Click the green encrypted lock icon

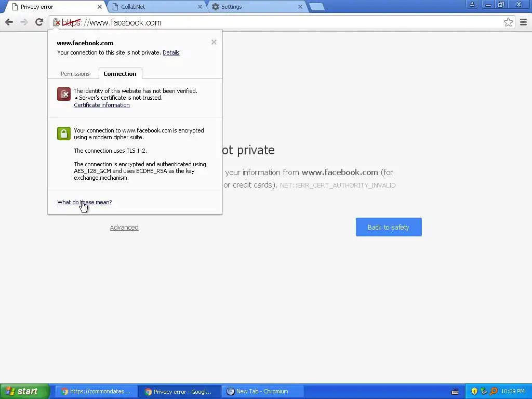click(x=64, y=134)
